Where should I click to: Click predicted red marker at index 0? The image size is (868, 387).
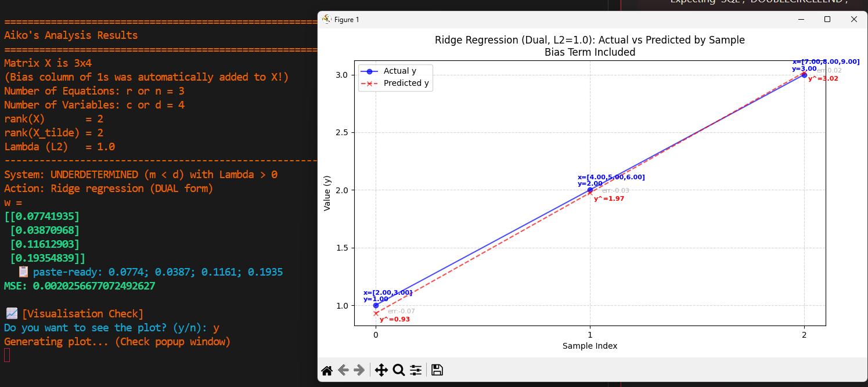click(x=376, y=313)
